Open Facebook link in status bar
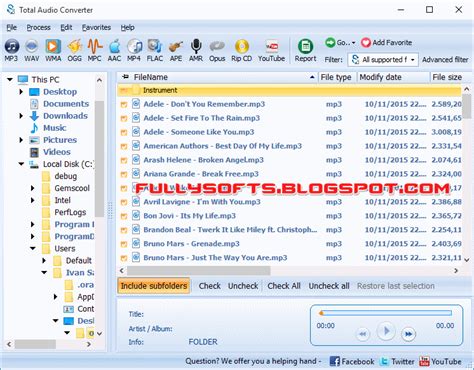The width and height of the screenshot is (474, 370). 352,361
